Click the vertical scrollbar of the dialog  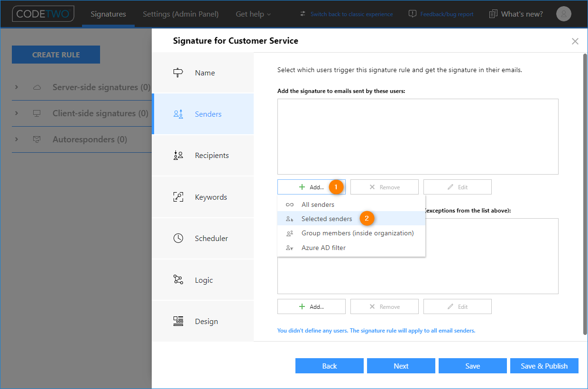pyautogui.click(x=585, y=194)
